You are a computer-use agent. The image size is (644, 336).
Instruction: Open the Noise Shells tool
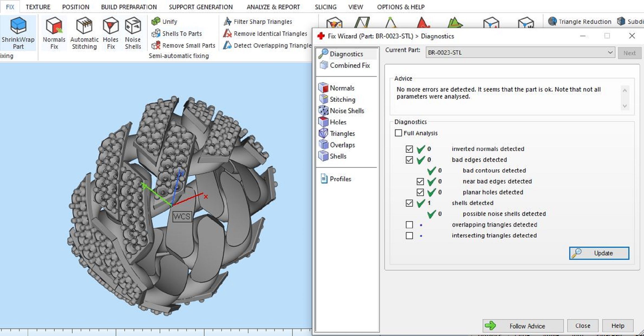pyautogui.click(x=133, y=26)
